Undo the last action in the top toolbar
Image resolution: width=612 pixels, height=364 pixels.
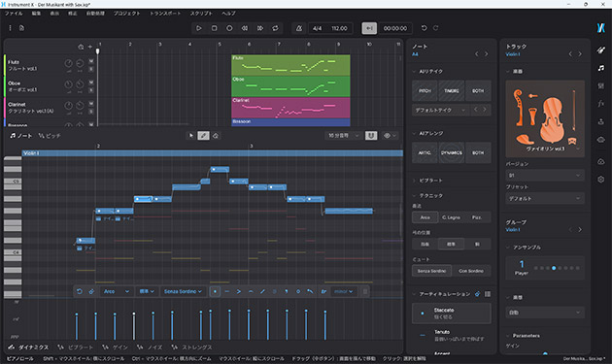pyautogui.click(x=425, y=28)
